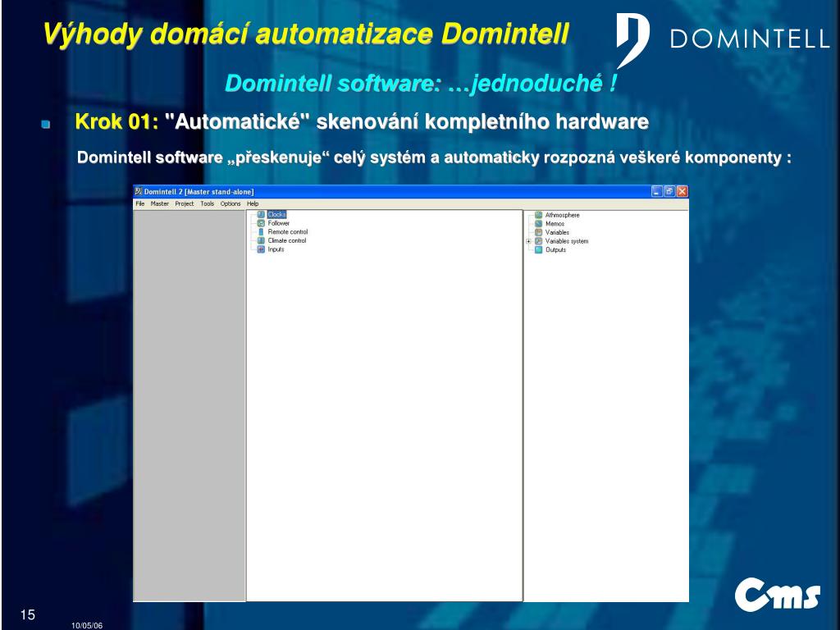Image resolution: width=840 pixels, height=630 pixels.
Task: Open the Project menu
Action: [185, 203]
